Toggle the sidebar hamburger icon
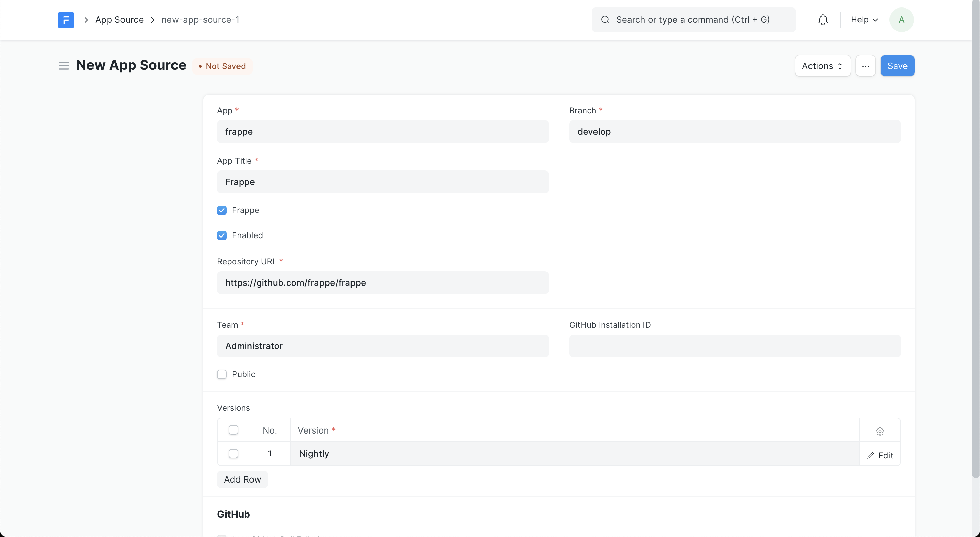Viewport: 980px width, 537px height. (x=64, y=66)
